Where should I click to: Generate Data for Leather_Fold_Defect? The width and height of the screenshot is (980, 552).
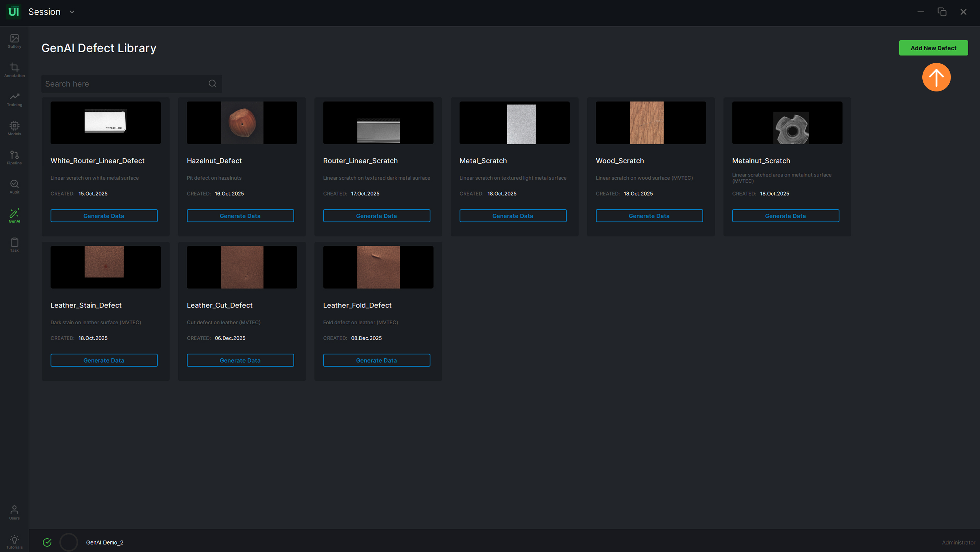coord(376,360)
